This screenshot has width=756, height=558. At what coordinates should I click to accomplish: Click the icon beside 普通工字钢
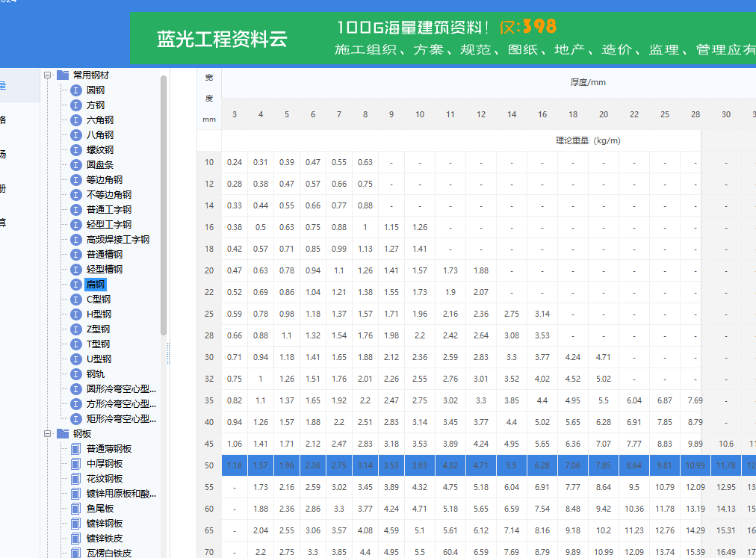pyautogui.click(x=75, y=210)
